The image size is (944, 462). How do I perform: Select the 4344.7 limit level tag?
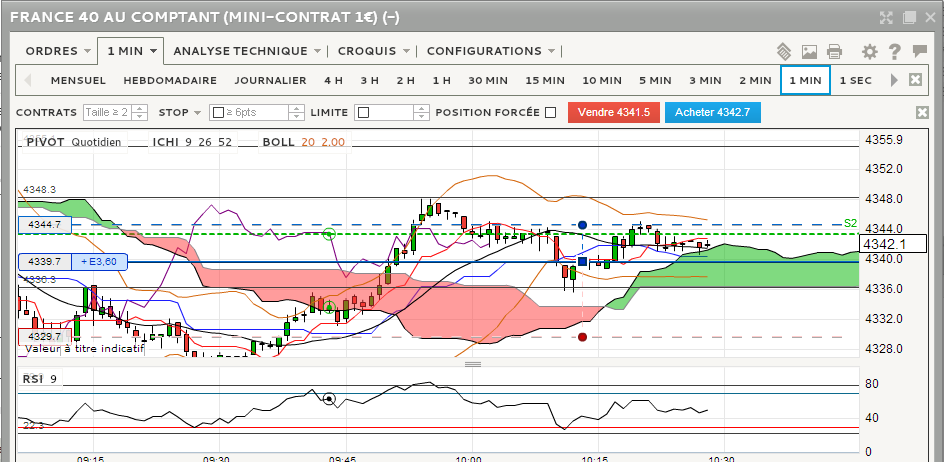(45, 225)
